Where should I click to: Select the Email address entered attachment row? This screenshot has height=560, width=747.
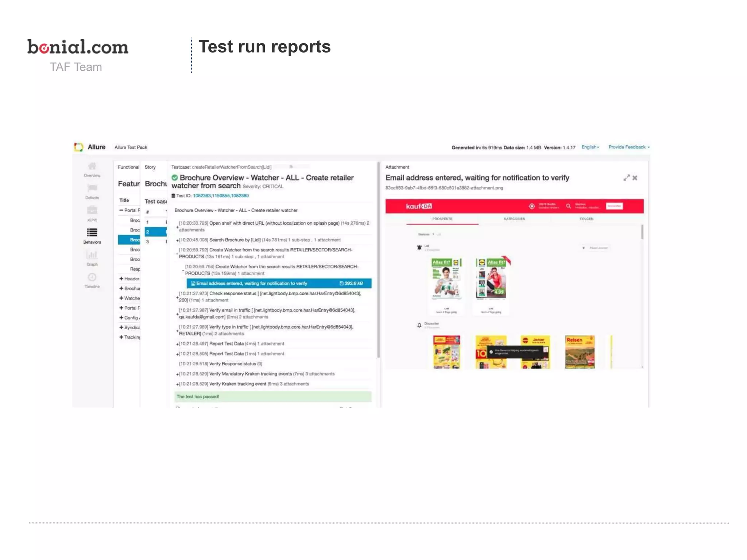pos(279,283)
